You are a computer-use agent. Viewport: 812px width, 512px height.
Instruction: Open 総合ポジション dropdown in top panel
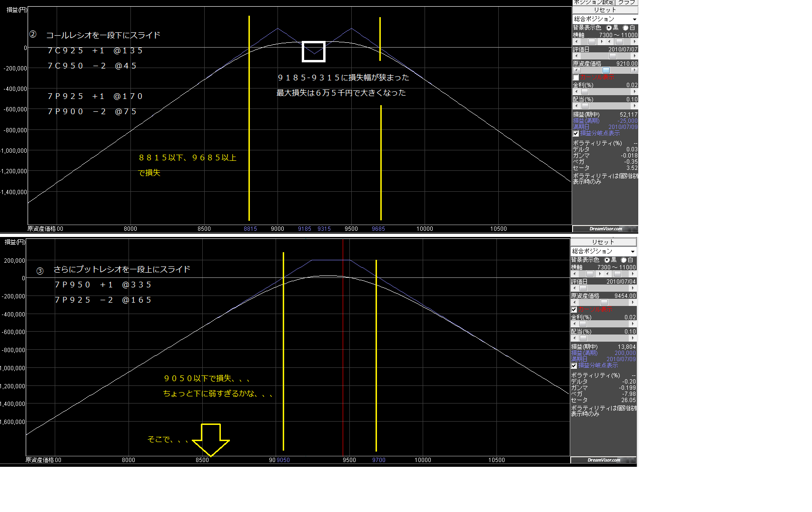coord(634,20)
